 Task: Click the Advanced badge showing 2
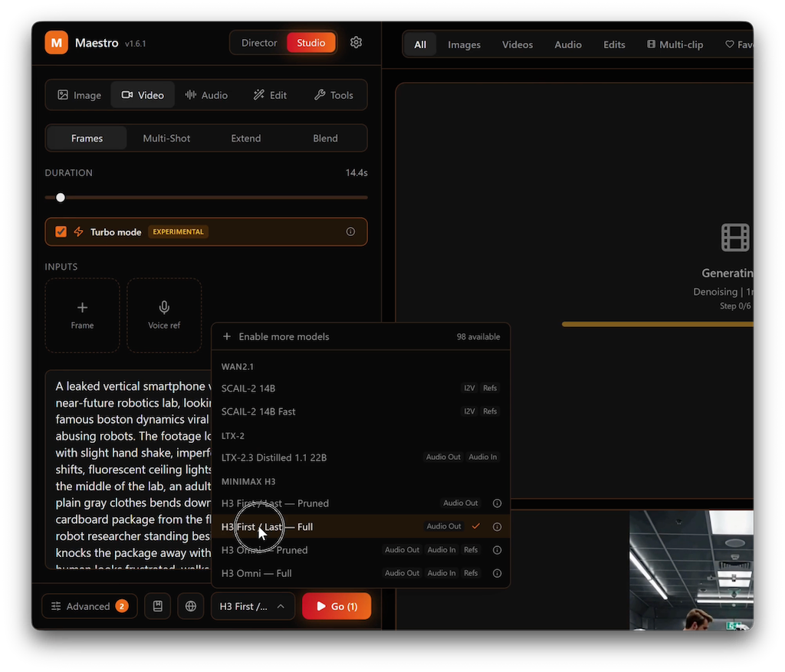pos(122,606)
